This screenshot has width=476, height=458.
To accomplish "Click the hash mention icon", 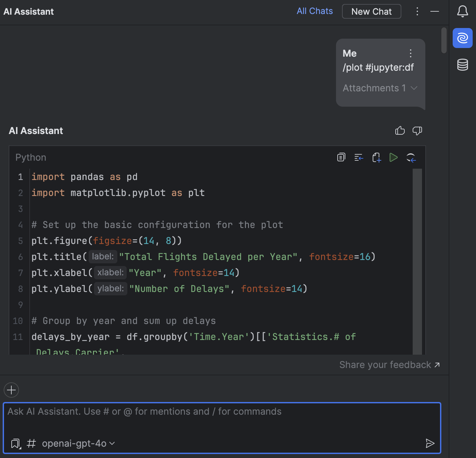I will (31, 443).
